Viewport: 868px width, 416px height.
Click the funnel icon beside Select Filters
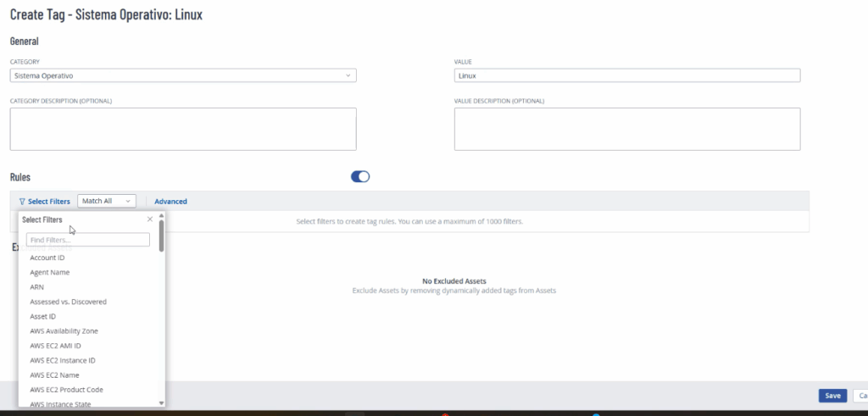[x=22, y=202]
